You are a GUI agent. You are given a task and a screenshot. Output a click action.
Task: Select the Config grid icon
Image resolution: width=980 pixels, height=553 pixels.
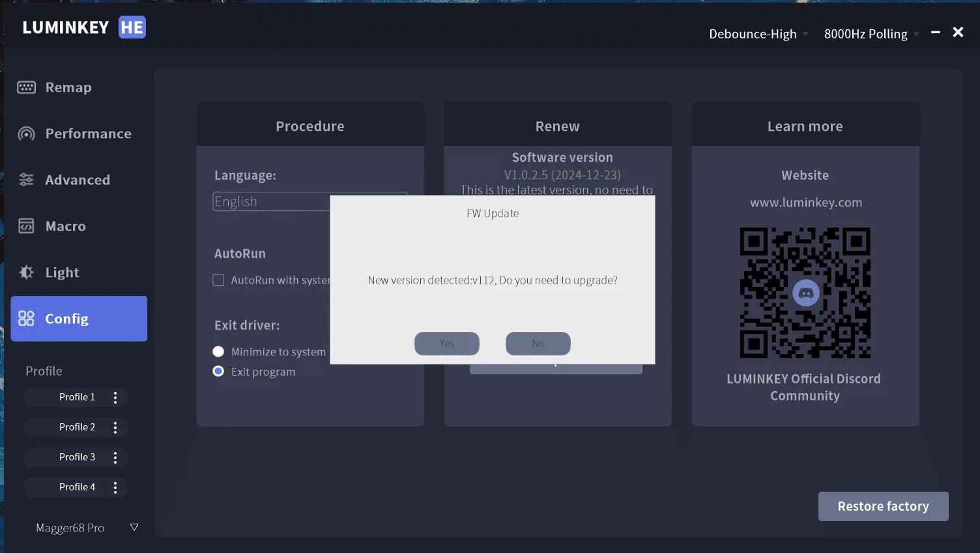coord(26,319)
